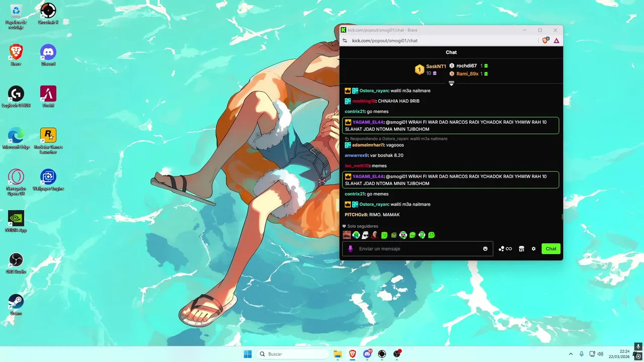This screenshot has width=644, height=362.
Task: Switch to Discord in the taskbar
Action: click(x=367, y=354)
